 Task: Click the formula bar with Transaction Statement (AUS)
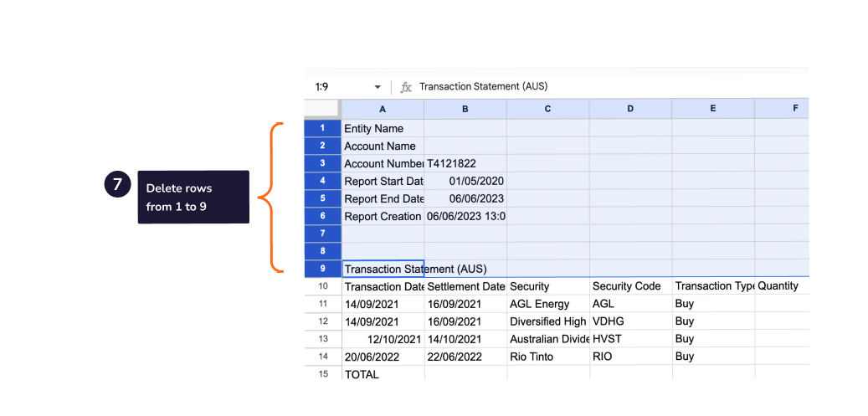coord(483,86)
